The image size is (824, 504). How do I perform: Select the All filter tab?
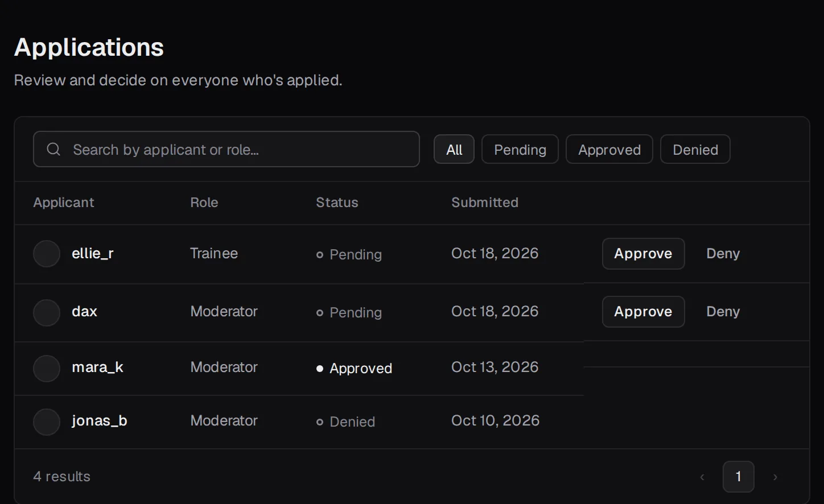pos(454,149)
